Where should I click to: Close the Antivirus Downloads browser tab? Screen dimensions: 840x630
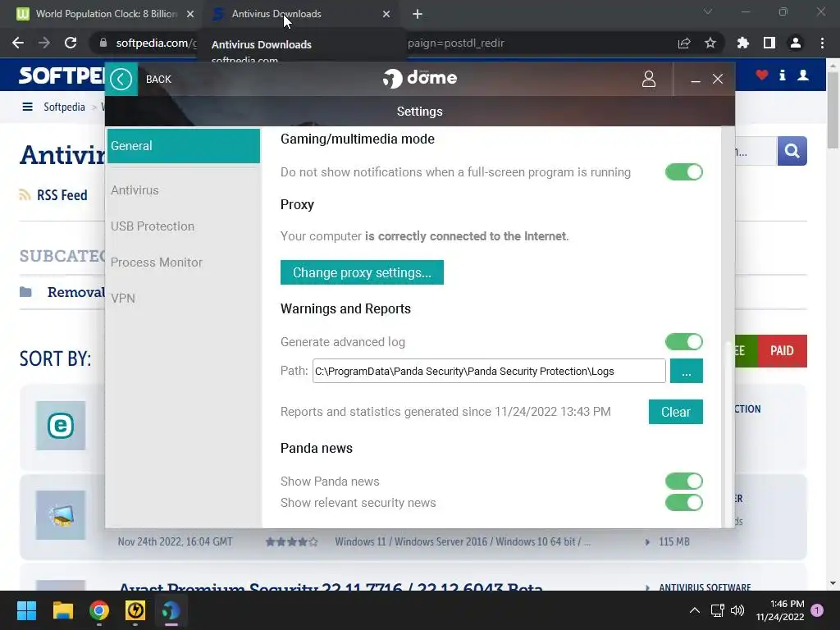[x=386, y=14]
